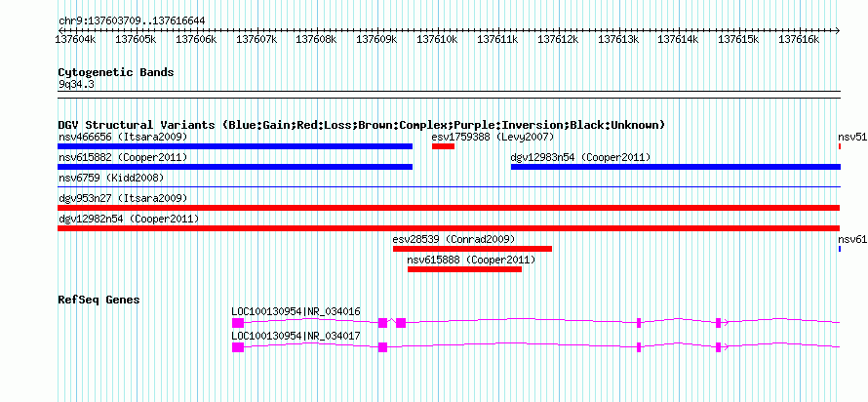Click the 137616k ruler tick label
868x402 pixels.
(x=799, y=39)
